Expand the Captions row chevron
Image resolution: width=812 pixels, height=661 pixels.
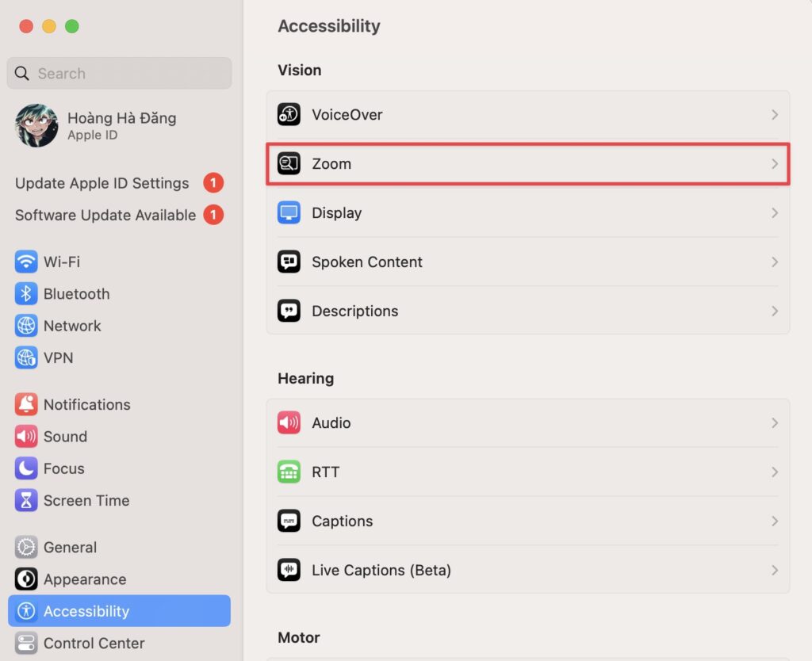tap(775, 521)
